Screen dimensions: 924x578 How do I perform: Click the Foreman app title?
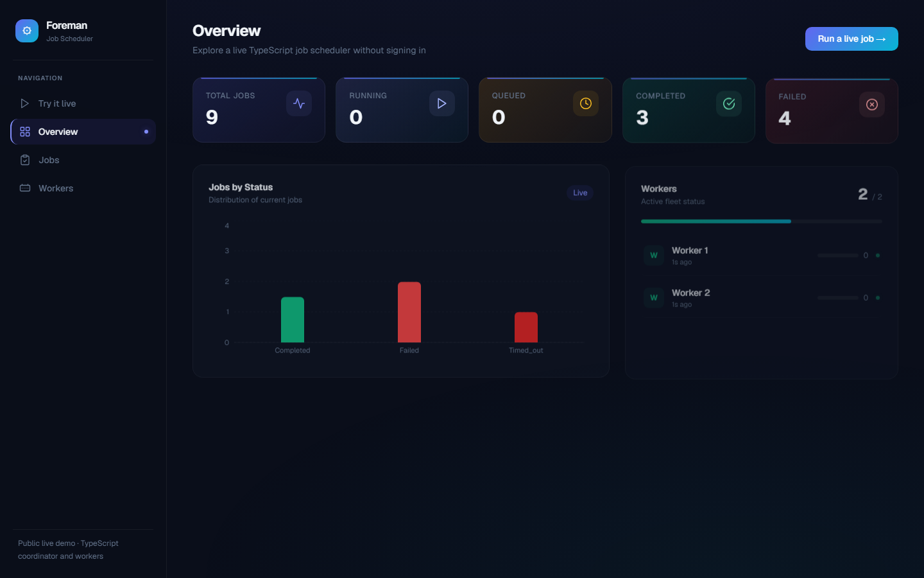(67, 26)
